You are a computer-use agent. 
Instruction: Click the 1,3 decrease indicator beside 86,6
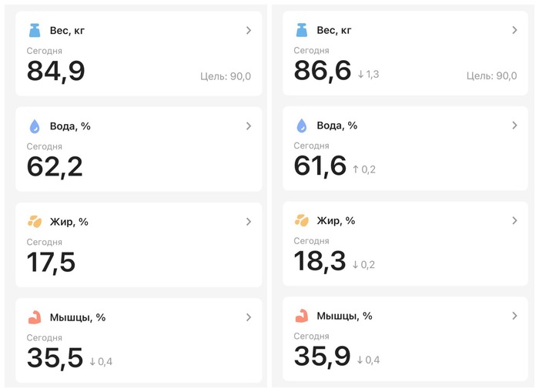pyautogui.click(x=369, y=75)
